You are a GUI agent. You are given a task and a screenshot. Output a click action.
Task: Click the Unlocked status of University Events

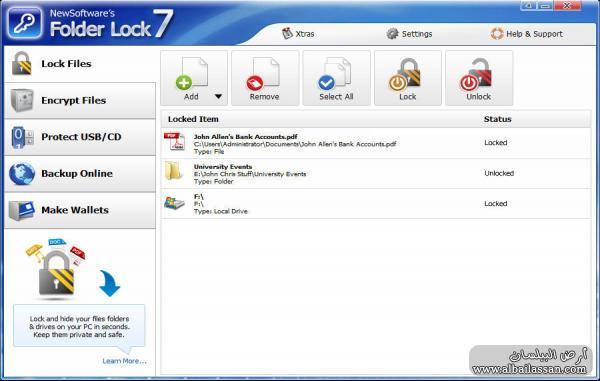tap(499, 173)
